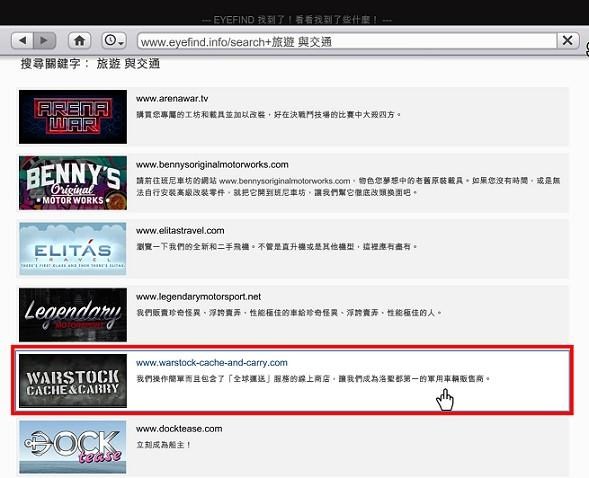589x478 pixels.
Task: Go to the home page icon
Action: click(79, 41)
